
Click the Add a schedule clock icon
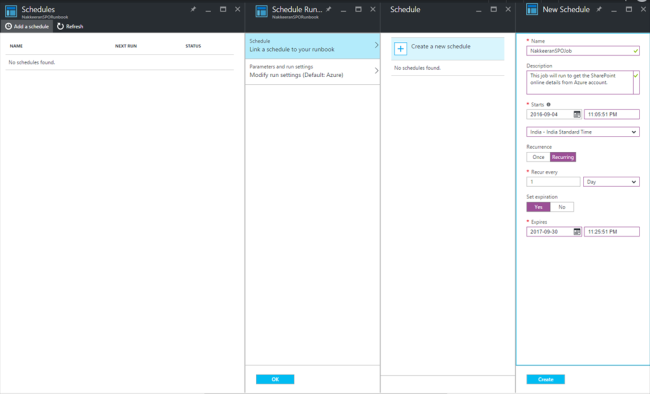8,26
